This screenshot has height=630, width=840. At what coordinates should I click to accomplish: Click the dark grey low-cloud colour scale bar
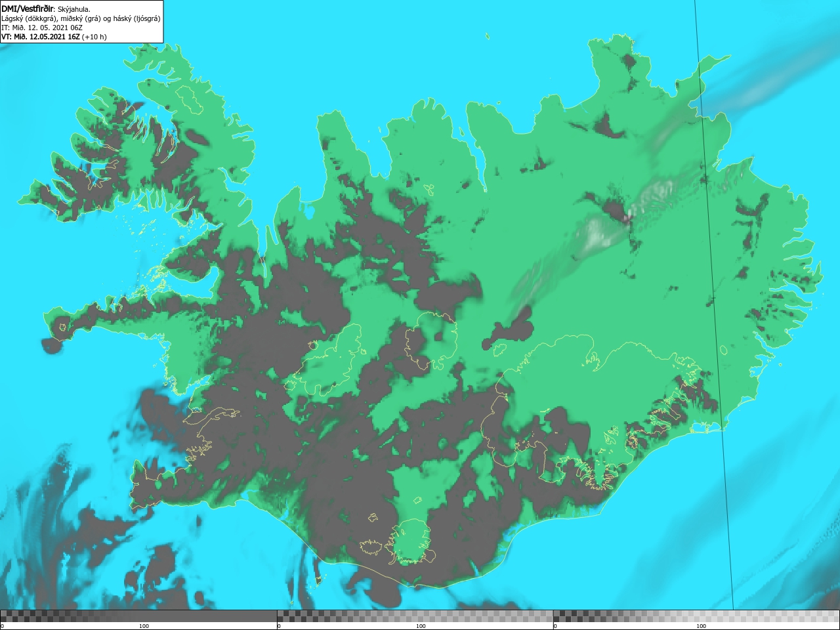[x=138, y=616]
